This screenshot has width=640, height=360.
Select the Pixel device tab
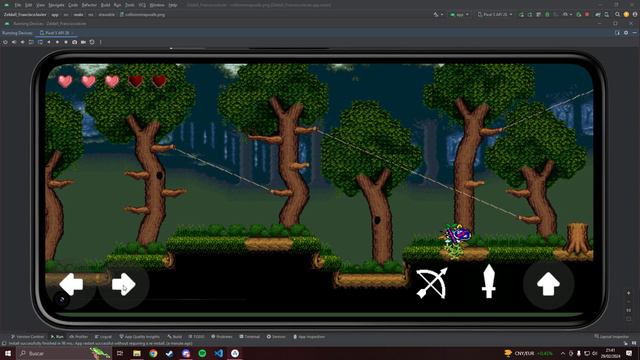[56, 33]
